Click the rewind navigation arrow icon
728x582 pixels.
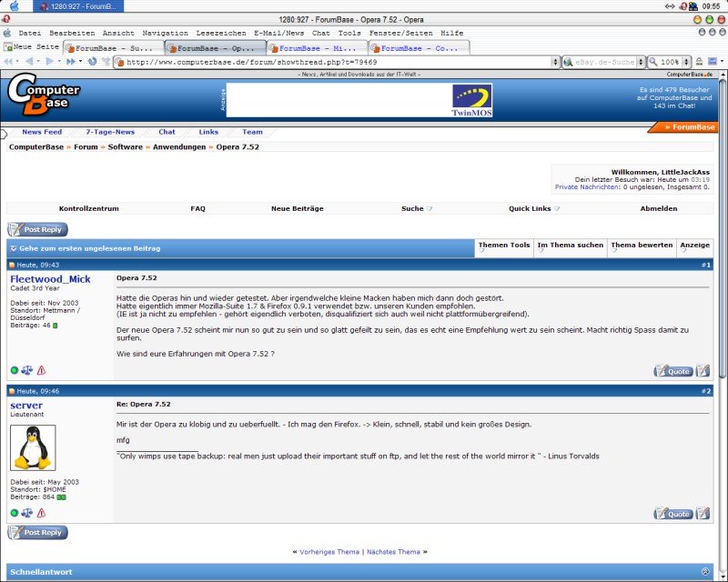[x=8, y=61]
